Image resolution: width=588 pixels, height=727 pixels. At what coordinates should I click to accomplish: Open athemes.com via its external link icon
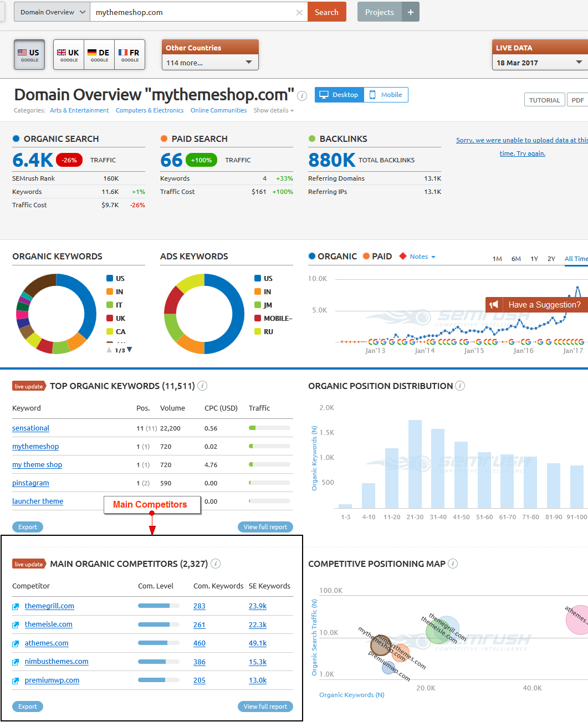click(16, 644)
